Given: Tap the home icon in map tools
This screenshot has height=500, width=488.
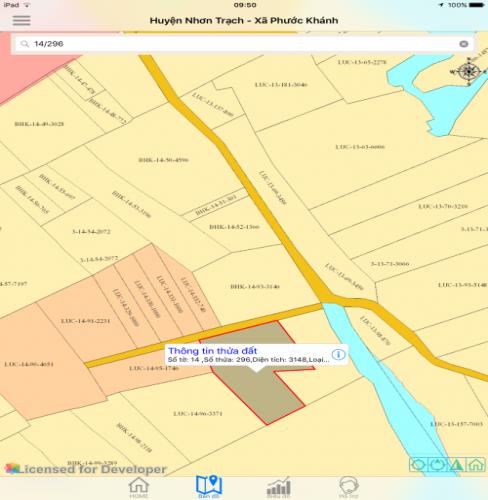Looking at the screenshot, I should pos(476,464).
